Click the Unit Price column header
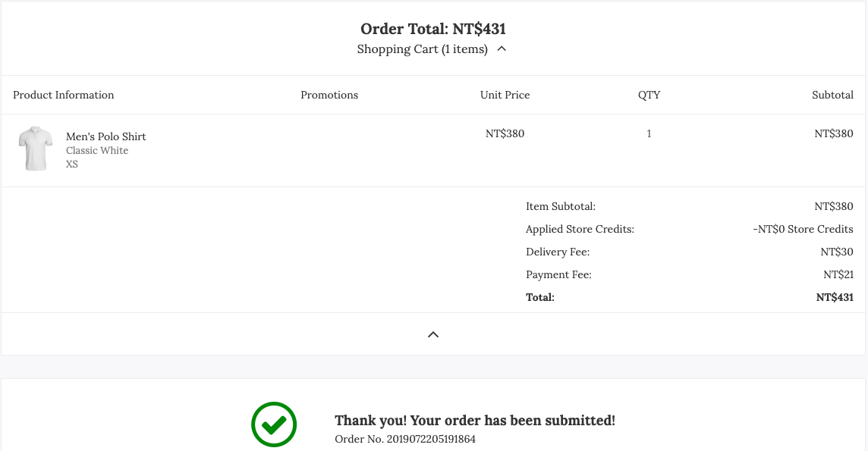This screenshot has height=451, width=868. pos(505,95)
